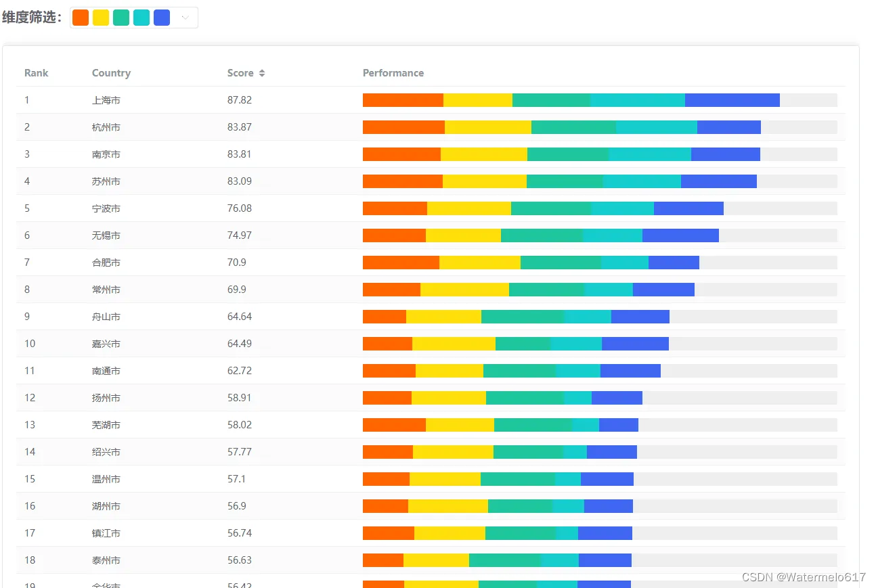The width and height of the screenshot is (876, 588).
Task: Click the cyan segment of 无锡市's bar
Action: (612, 235)
